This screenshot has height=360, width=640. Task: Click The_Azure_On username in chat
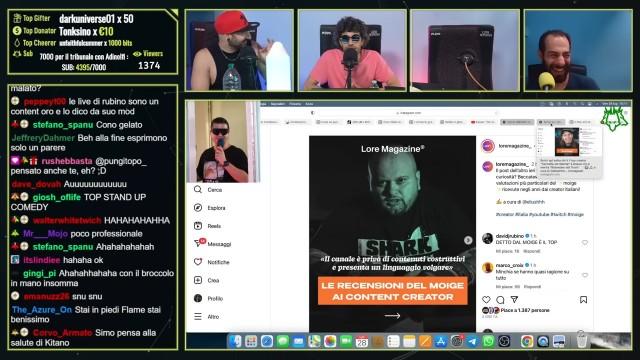42,310
